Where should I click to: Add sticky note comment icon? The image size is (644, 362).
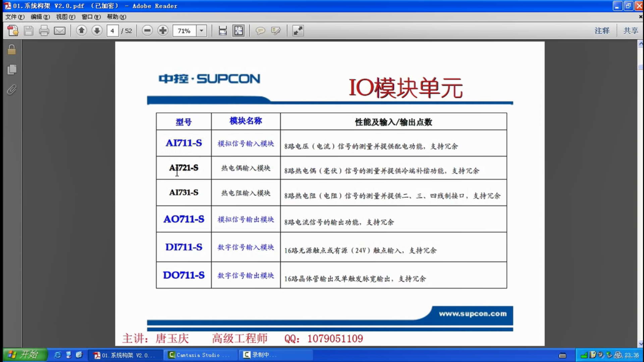(260, 31)
